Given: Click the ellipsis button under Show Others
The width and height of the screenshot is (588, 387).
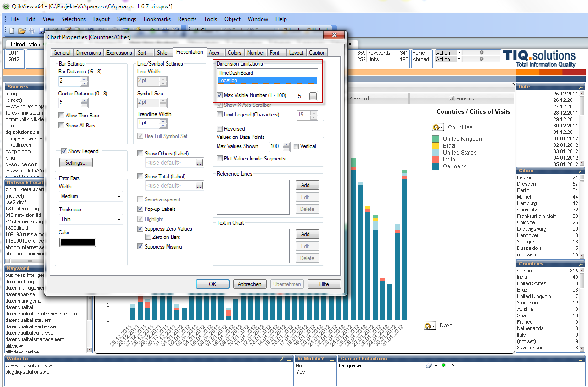Looking at the screenshot, I should tap(199, 163).
